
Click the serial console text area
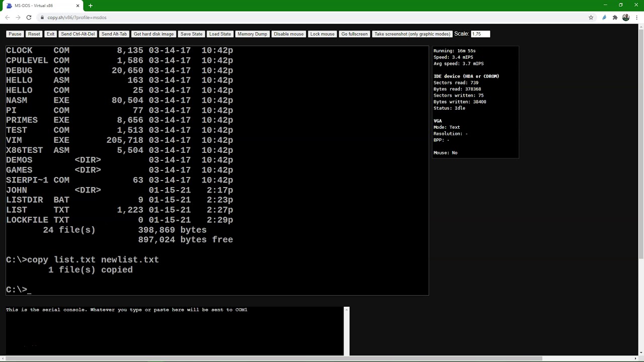pos(175,331)
